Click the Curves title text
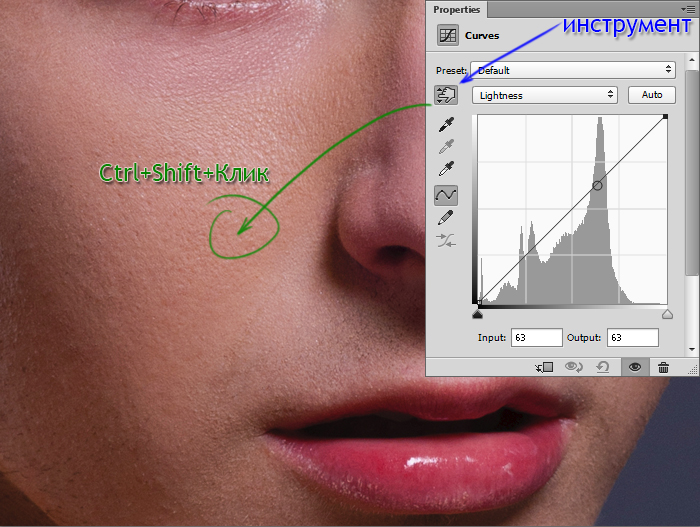The width and height of the screenshot is (700, 527). [x=482, y=36]
